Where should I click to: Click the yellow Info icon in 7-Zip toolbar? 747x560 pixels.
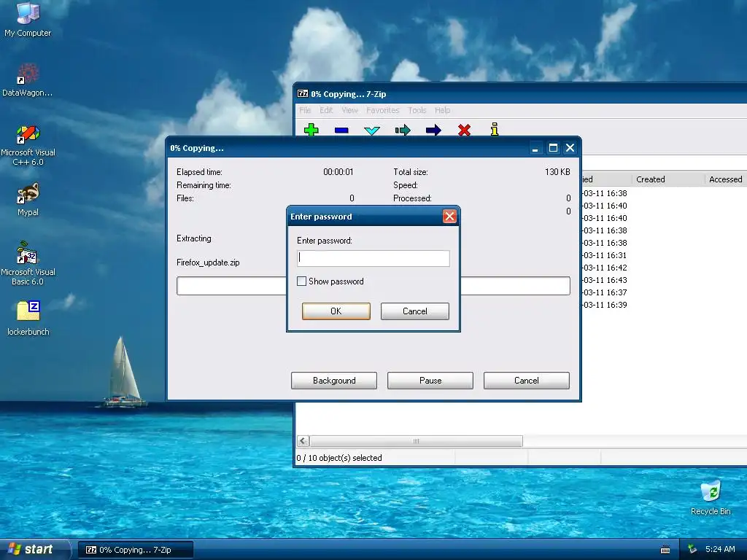[x=495, y=129]
